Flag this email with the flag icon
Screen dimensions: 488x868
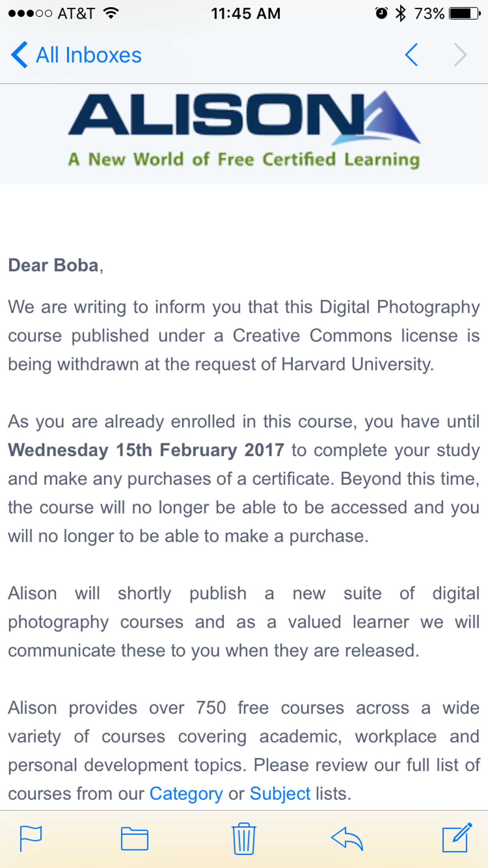tap(31, 838)
